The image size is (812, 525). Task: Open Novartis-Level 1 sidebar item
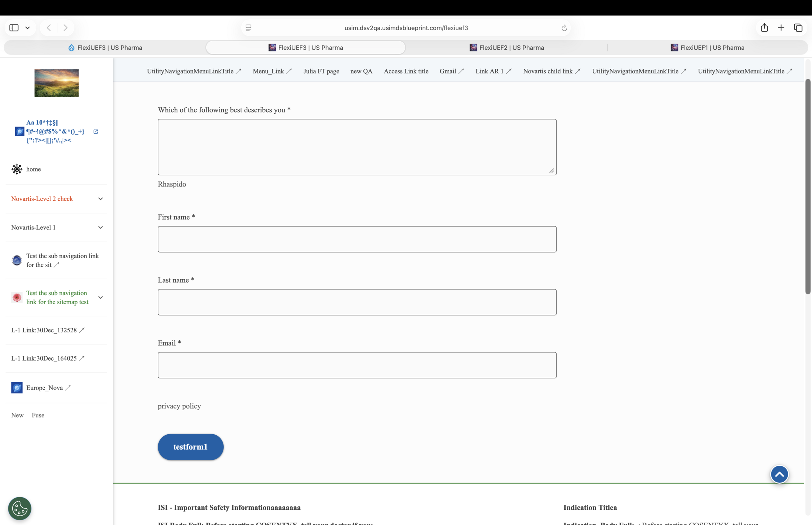click(33, 227)
